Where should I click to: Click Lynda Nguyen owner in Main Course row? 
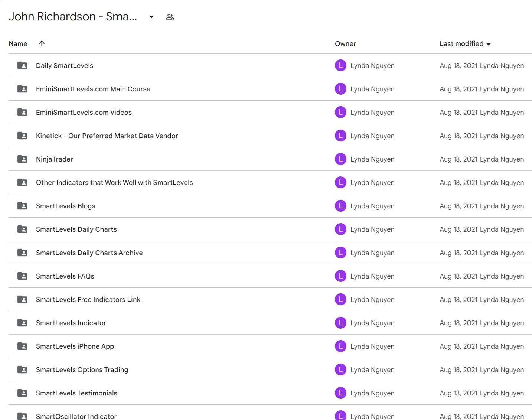tap(372, 89)
